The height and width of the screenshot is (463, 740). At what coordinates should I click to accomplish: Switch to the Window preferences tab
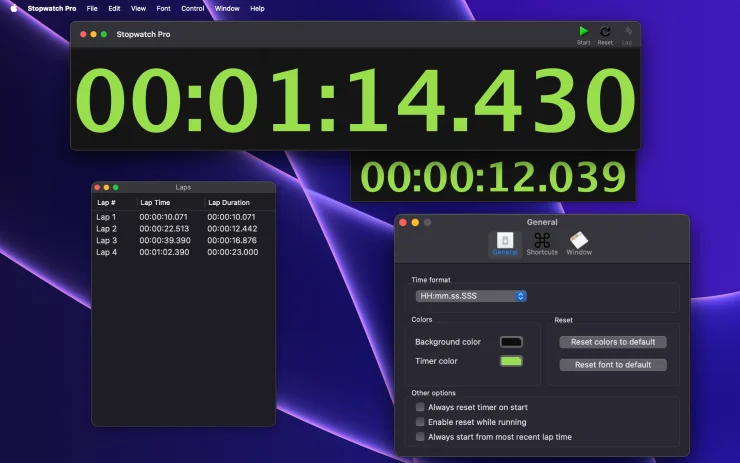(579, 244)
